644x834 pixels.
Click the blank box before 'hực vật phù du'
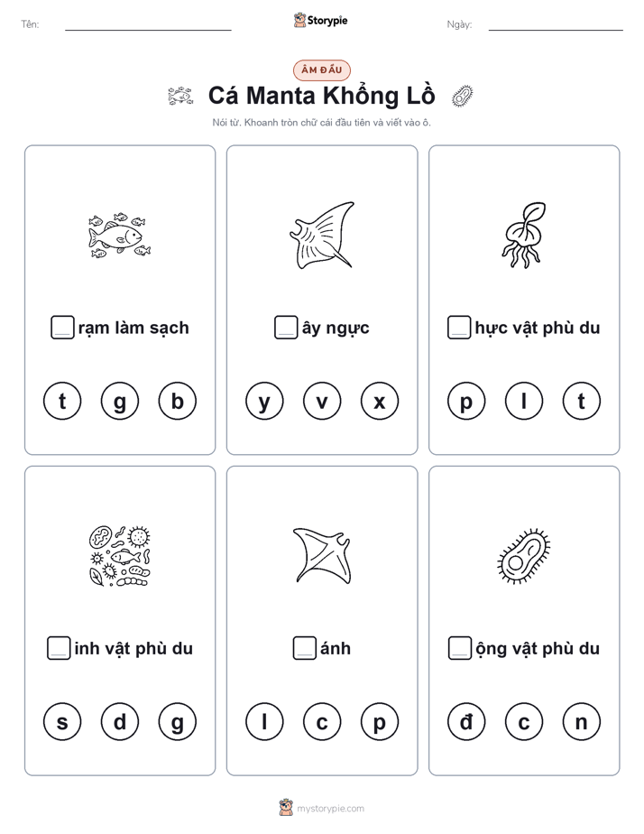coord(459,327)
